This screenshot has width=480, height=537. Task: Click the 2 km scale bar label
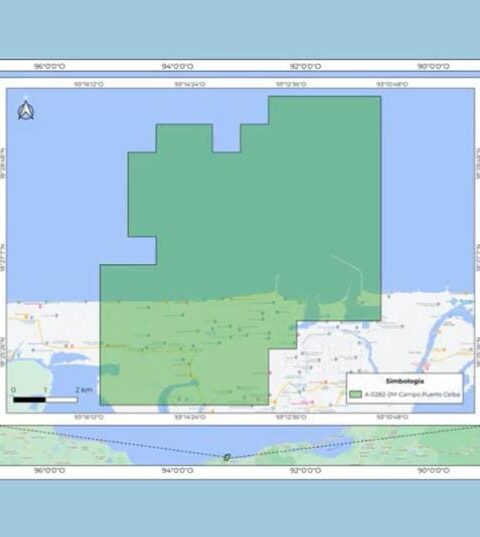tap(84, 390)
